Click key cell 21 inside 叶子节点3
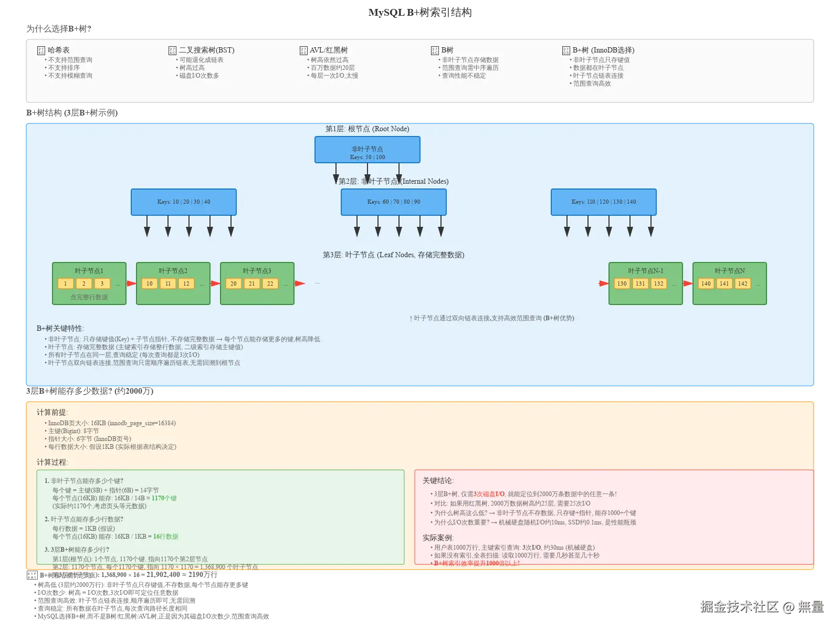840x630 pixels. pyautogui.click(x=251, y=283)
